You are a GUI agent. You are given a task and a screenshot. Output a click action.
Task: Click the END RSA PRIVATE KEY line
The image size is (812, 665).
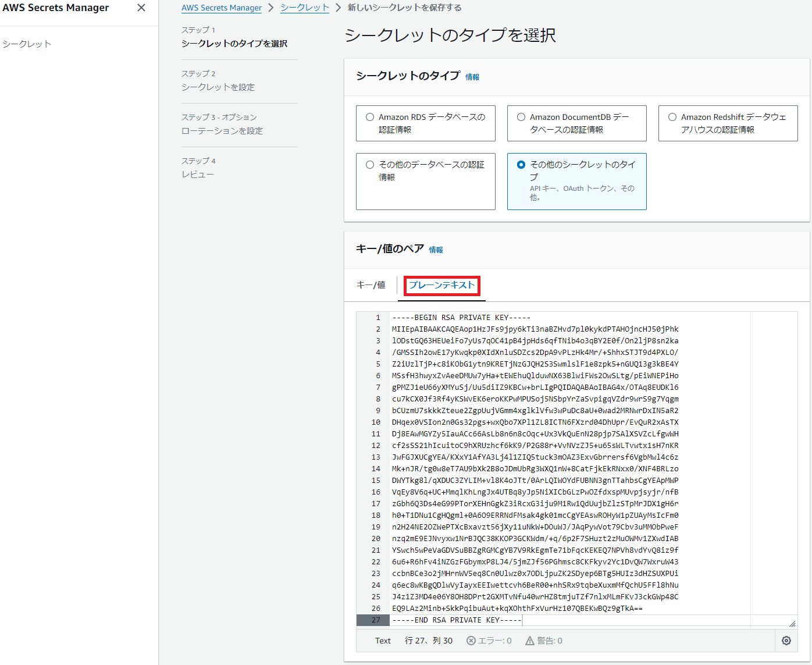(x=457, y=620)
